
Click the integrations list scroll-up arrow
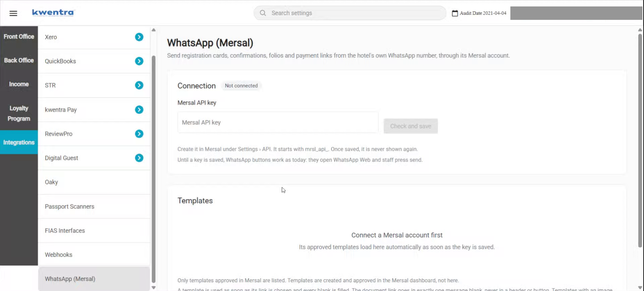point(153,30)
